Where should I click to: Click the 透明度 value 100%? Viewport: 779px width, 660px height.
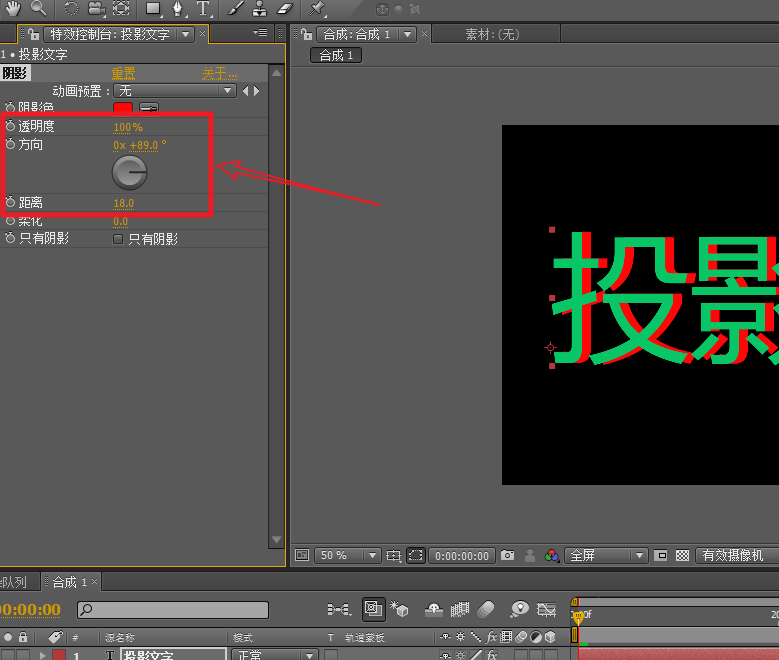pyautogui.click(x=128, y=127)
